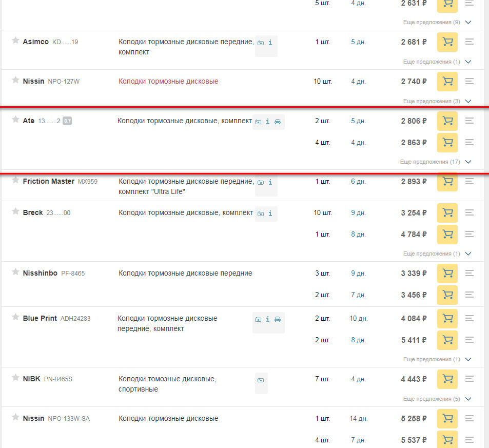Open Blue Print ADH24283 article

pyautogui.click(x=75, y=319)
